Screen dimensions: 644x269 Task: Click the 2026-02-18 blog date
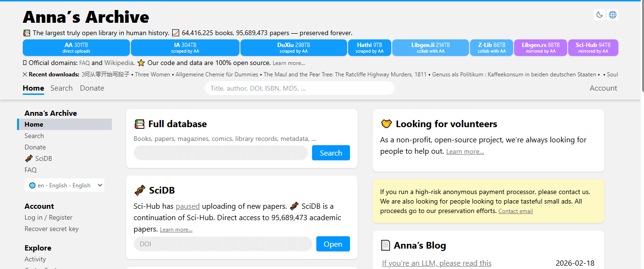click(x=575, y=263)
